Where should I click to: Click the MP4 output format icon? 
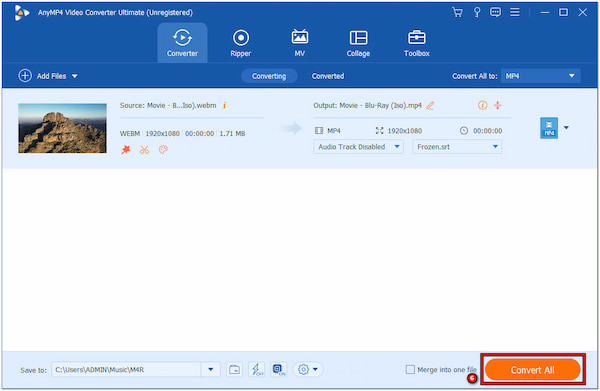[x=549, y=128]
